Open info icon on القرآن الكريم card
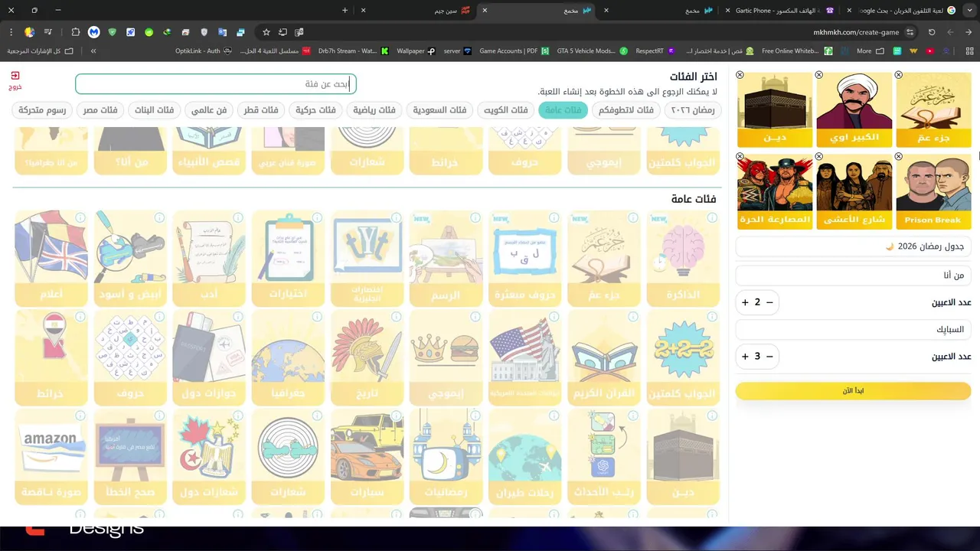980x551 pixels. coord(633,317)
